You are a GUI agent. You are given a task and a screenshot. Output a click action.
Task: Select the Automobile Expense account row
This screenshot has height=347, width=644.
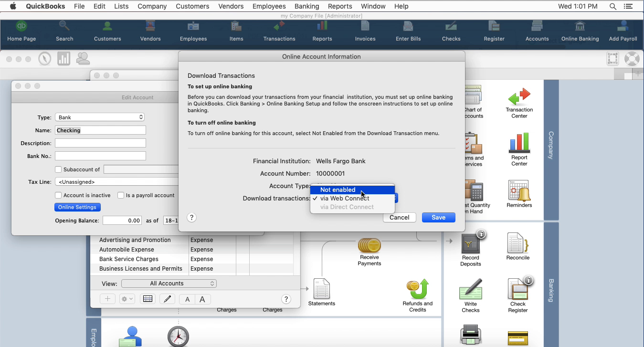pos(192,250)
